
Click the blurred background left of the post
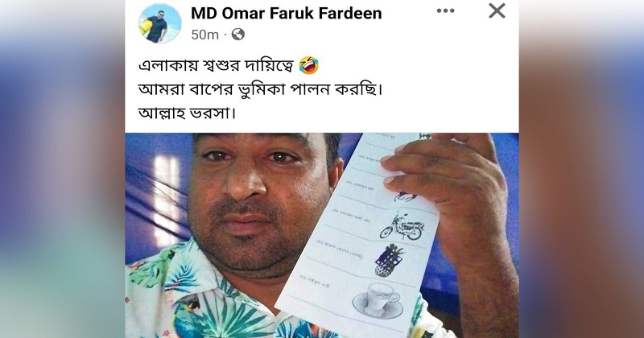[x=63, y=169]
